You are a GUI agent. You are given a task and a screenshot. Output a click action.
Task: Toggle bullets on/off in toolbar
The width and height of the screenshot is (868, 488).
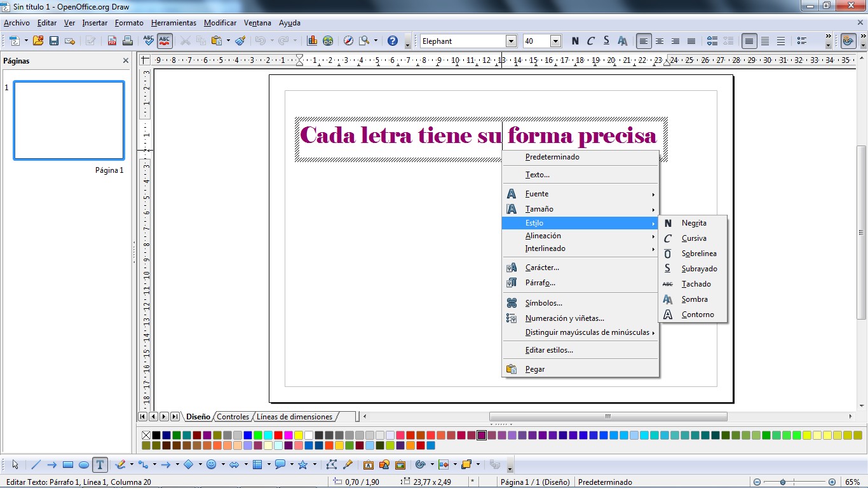(801, 41)
